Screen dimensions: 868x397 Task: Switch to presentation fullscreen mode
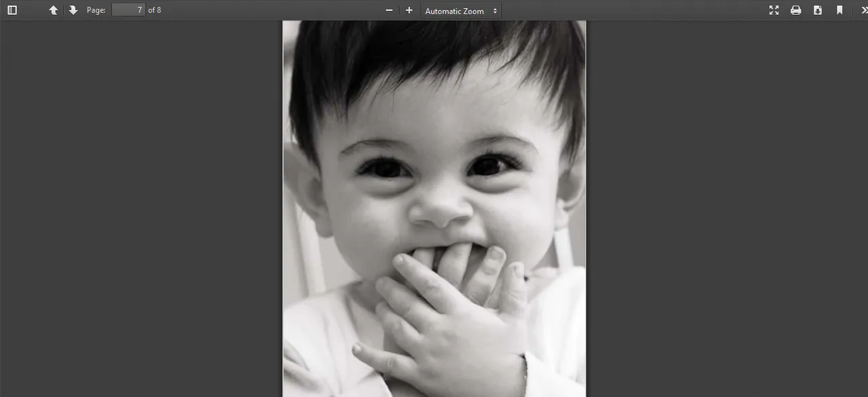pos(774,10)
